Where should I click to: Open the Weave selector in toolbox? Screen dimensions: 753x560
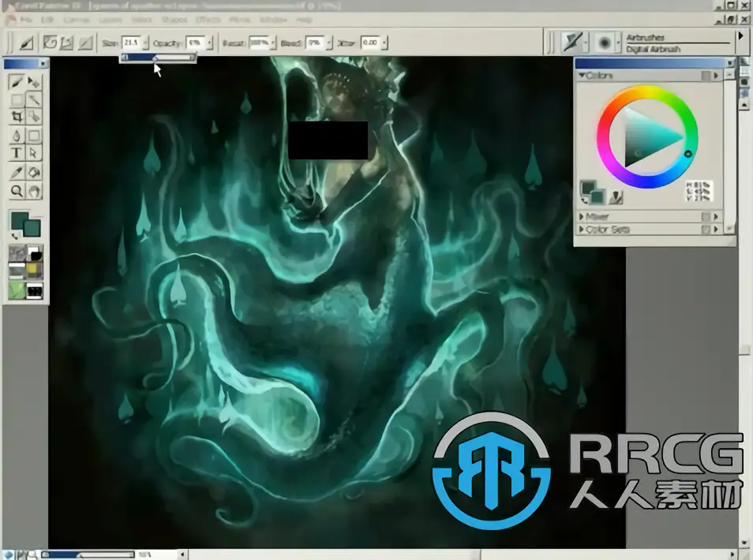35,271
